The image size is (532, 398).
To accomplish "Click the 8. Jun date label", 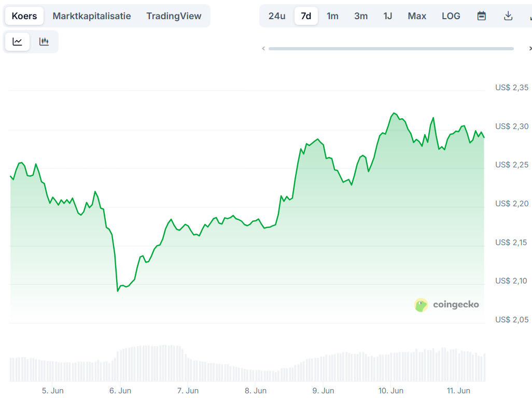I will point(256,391).
